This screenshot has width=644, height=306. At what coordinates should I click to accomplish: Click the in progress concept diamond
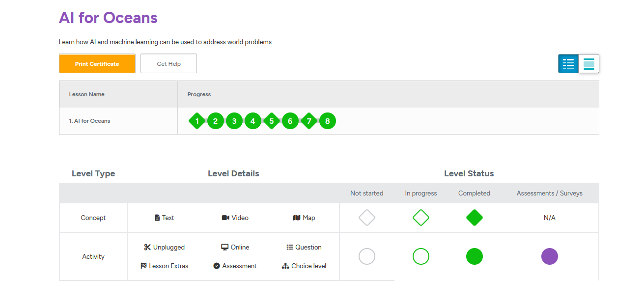[421, 218]
